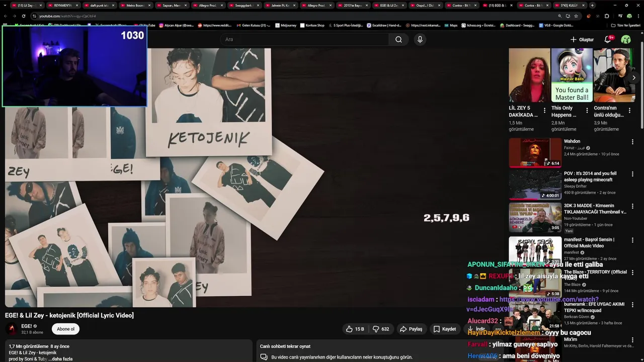Like the video with thumbs up

355,329
